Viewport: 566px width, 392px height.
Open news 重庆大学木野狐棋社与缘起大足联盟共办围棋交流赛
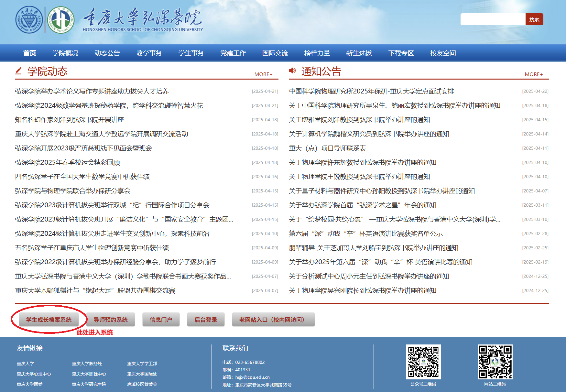pyautogui.click(x=95, y=290)
